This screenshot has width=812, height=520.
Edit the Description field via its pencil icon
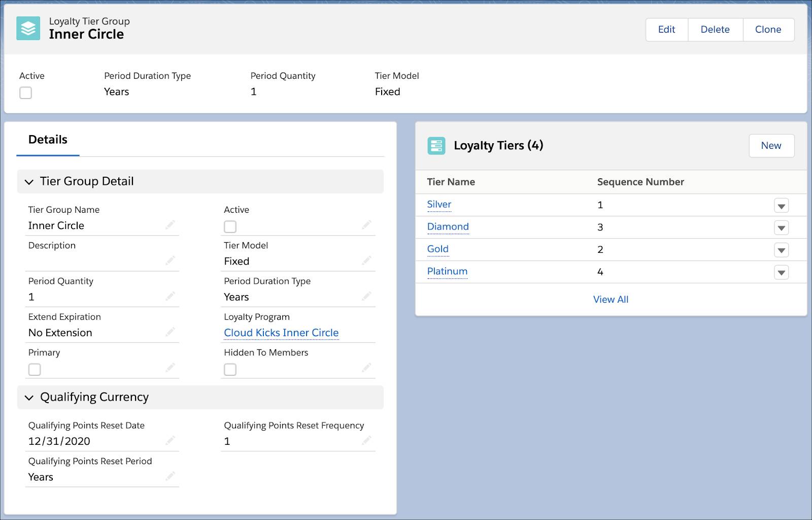(x=171, y=261)
